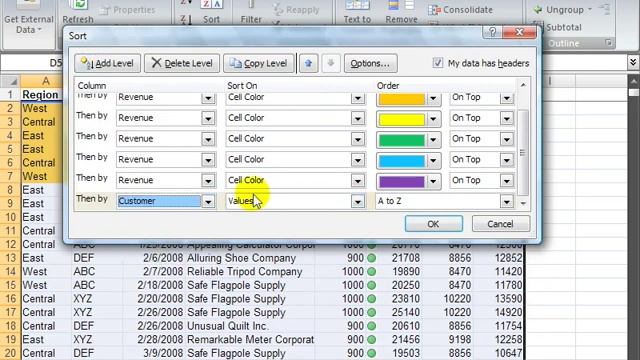Image resolution: width=640 pixels, height=360 pixels.
Task: Open the green color order dropdown
Action: click(x=433, y=139)
